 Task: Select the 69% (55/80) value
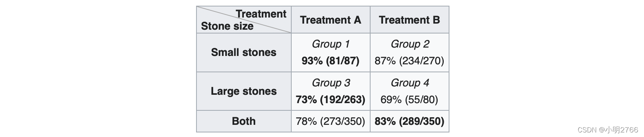coord(409,100)
